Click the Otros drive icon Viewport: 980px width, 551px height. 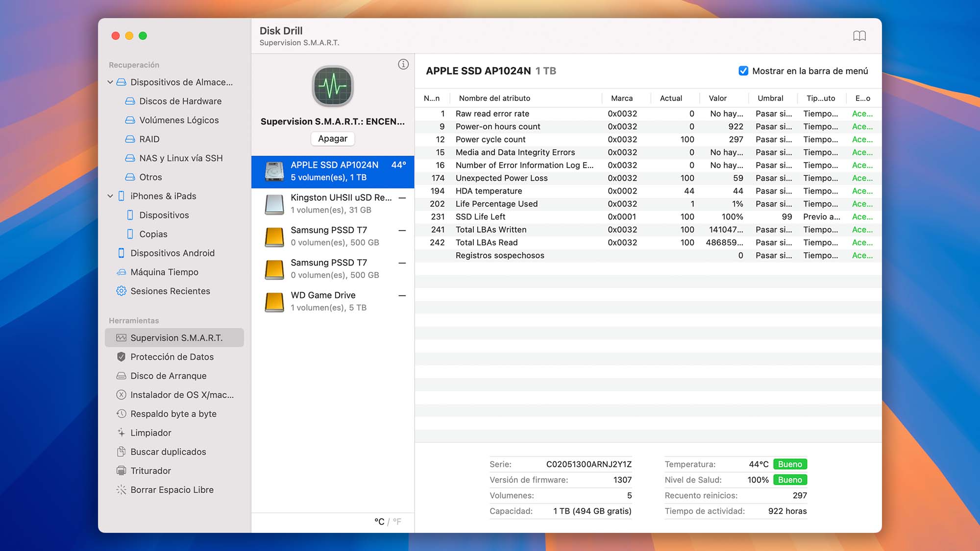130,177
